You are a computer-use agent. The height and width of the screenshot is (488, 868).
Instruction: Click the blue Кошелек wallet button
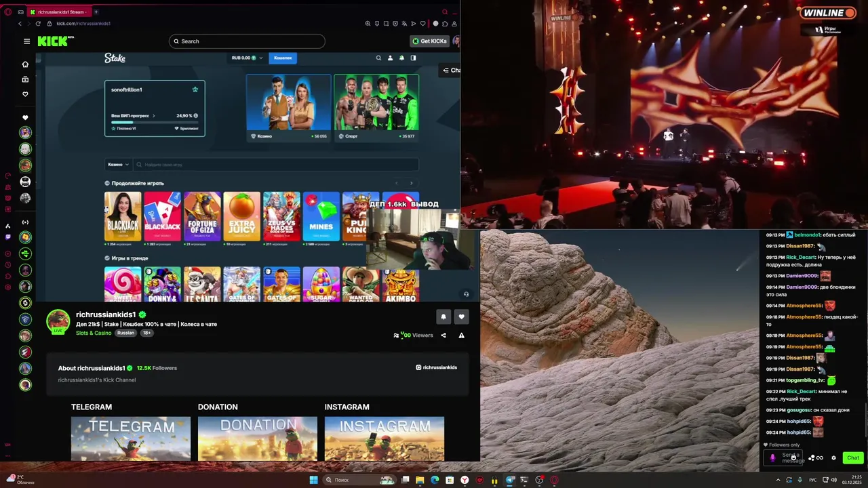[283, 58]
